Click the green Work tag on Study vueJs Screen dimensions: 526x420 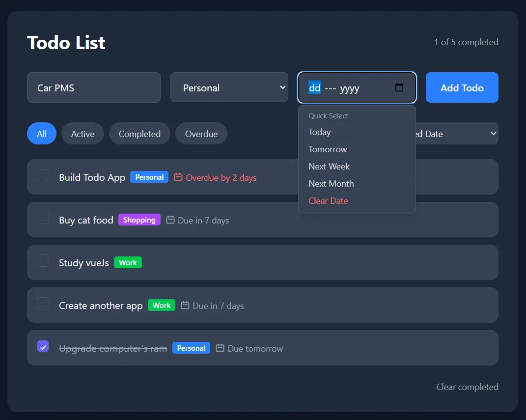tap(128, 263)
